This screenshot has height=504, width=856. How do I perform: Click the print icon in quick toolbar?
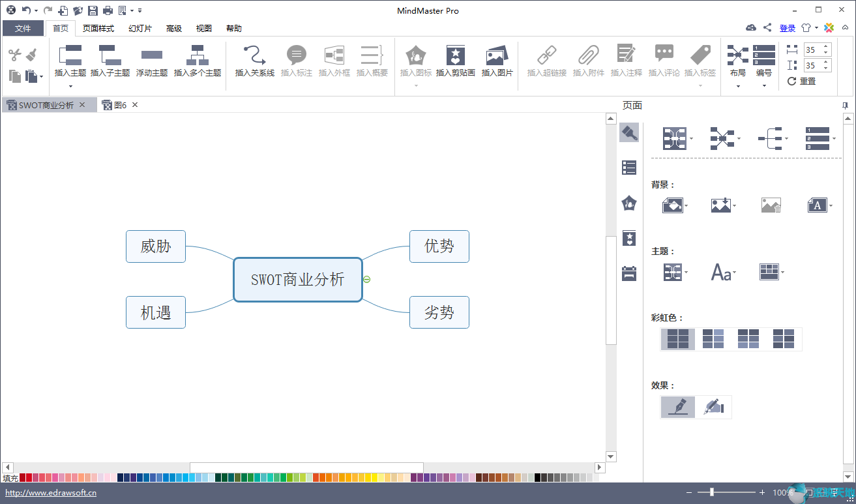tap(108, 10)
